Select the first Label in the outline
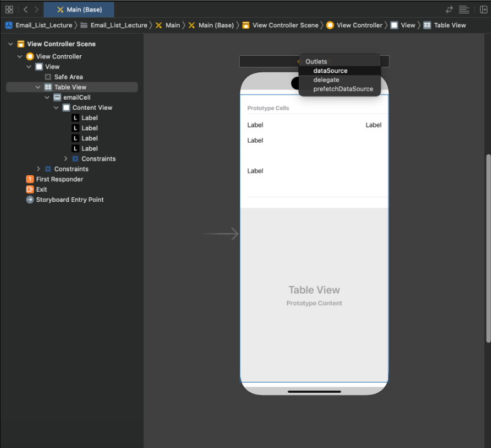Viewport: 491px width, 448px height. point(89,118)
